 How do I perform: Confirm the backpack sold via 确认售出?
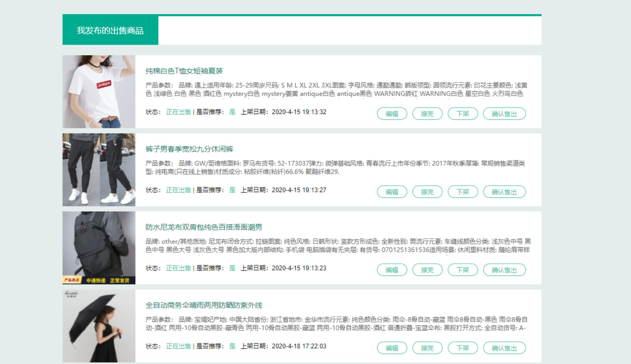504,270
